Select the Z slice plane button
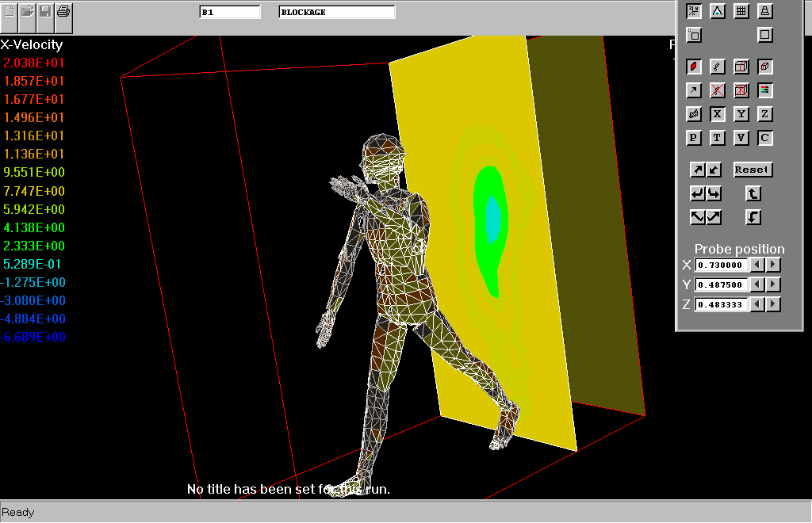Viewport: 812px width, 523px height. tap(764, 114)
